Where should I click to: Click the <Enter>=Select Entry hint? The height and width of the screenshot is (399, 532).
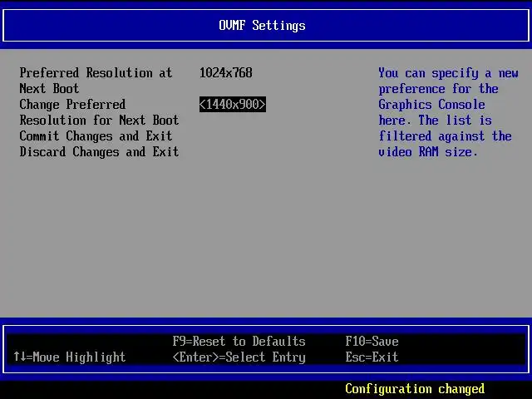point(239,357)
